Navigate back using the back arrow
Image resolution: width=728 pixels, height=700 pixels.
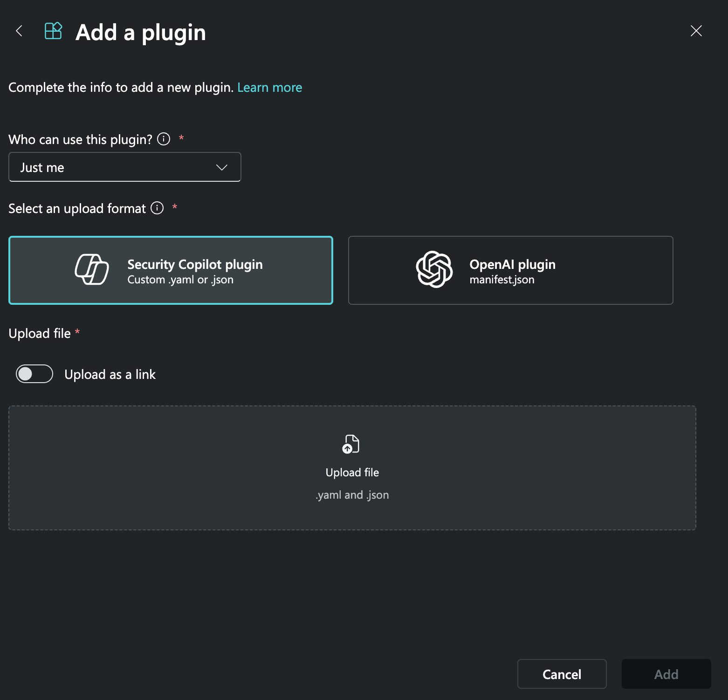(x=19, y=31)
